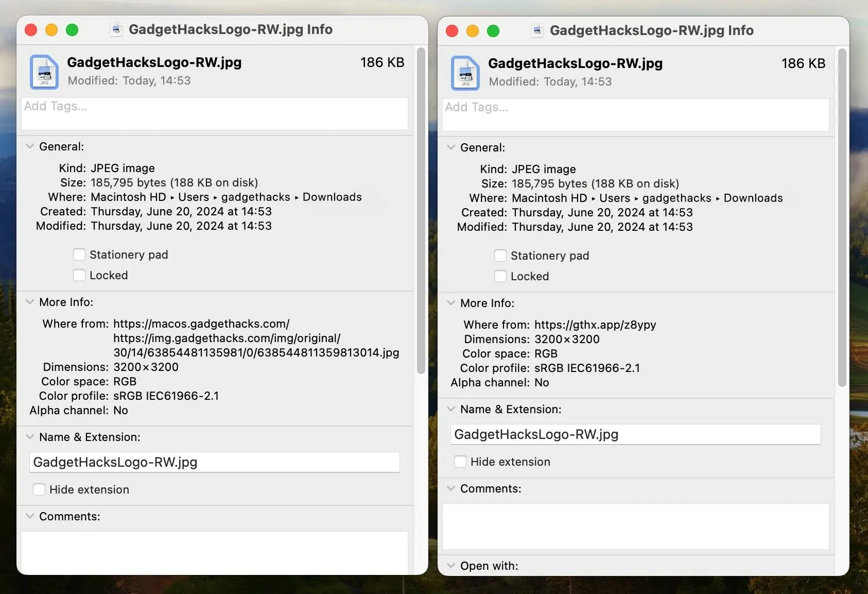The width and height of the screenshot is (868, 594).
Task: Click the JPG file icon in left Info window header
Action: [x=44, y=72]
